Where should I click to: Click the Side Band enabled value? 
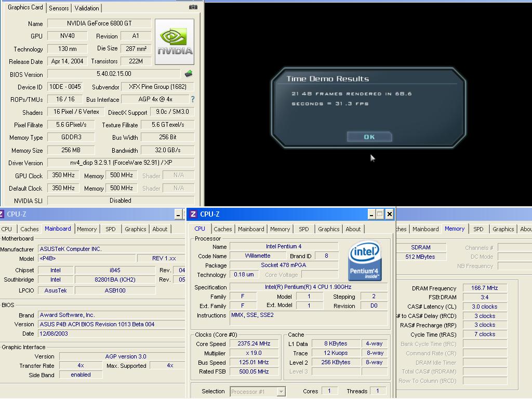[81, 375]
